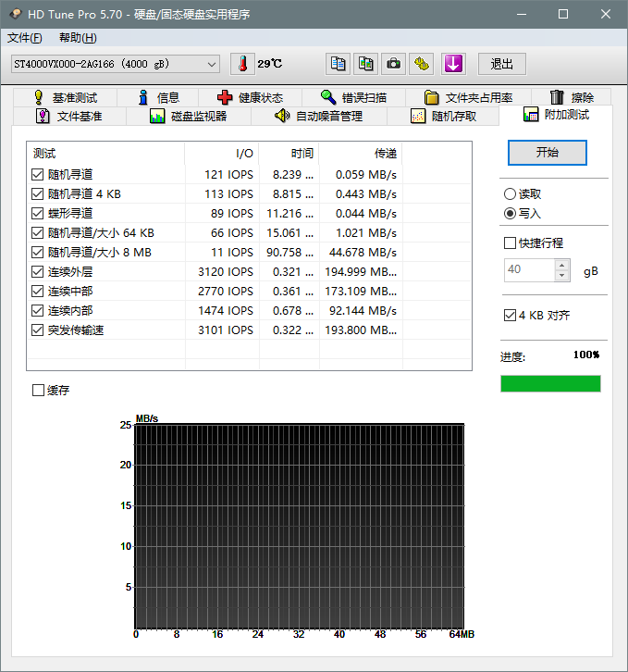Click the HD Tune app icon in title bar
The height and width of the screenshot is (672, 628).
(x=16, y=14)
